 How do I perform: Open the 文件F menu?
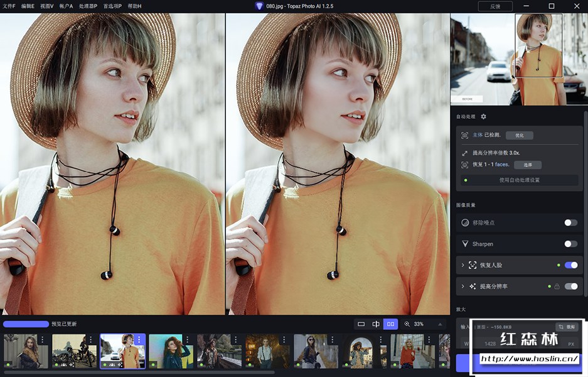(9, 6)
